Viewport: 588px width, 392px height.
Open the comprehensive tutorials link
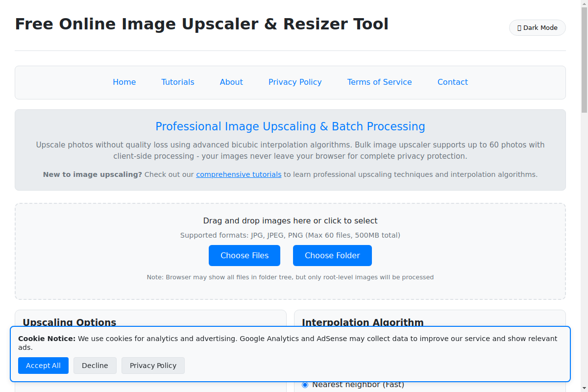coord(239,174)
